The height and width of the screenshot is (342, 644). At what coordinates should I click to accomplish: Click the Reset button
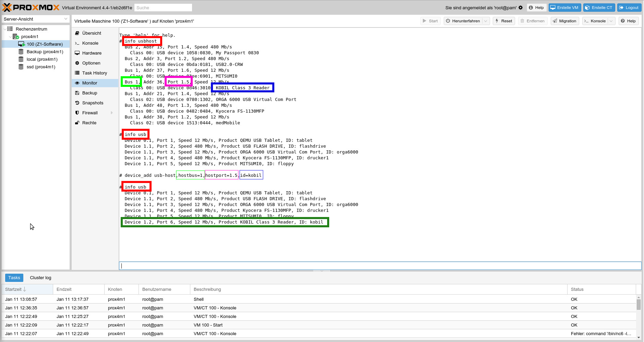(x=504, y=21)
